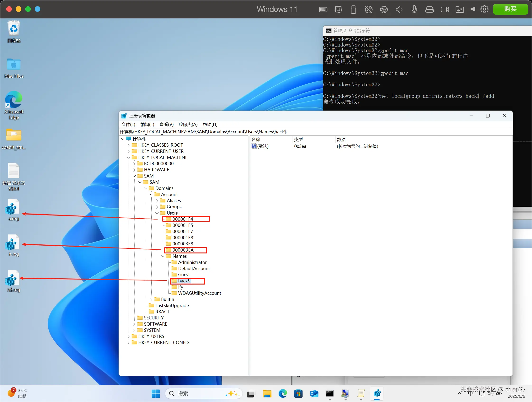The image size is (532, 402).
Task: Collapse the Names registry key
Action: 163,257
